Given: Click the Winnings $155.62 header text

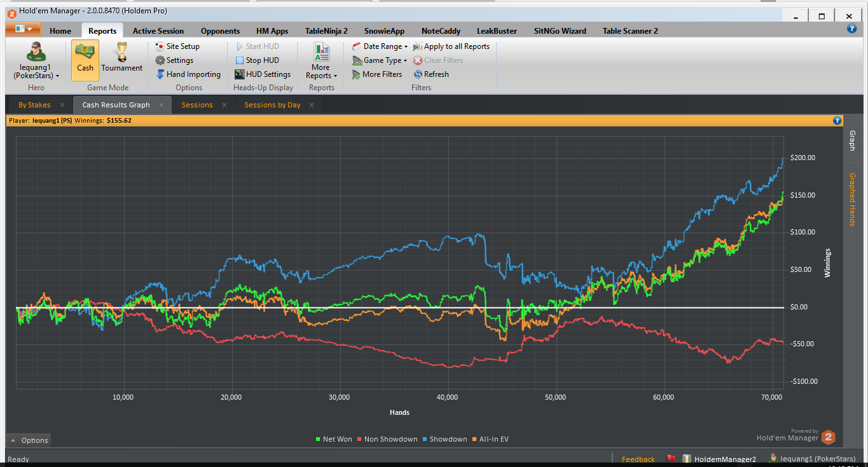Looking at the screenshot, I should [103, 120].
